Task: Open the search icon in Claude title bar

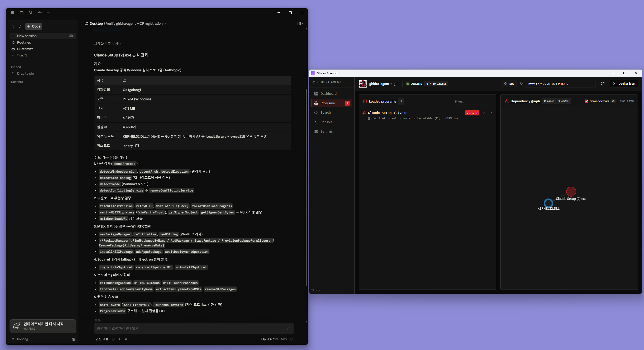Action: coord(31,13)
